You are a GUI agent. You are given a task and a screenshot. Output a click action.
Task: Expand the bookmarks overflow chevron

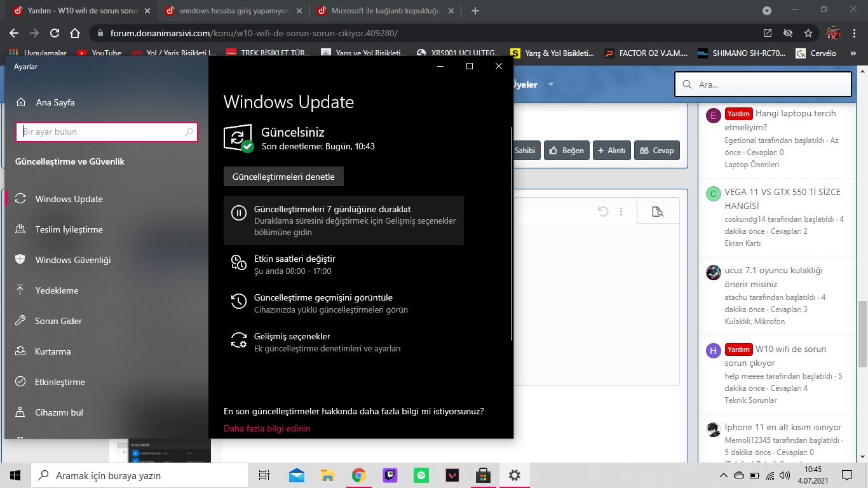tap(853, 53)
